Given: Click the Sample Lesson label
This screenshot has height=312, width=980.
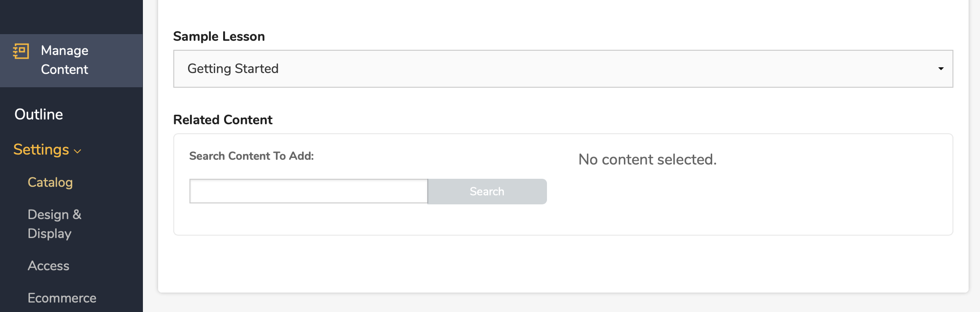Looking at the screenshot, I should [x=219, y=37].
